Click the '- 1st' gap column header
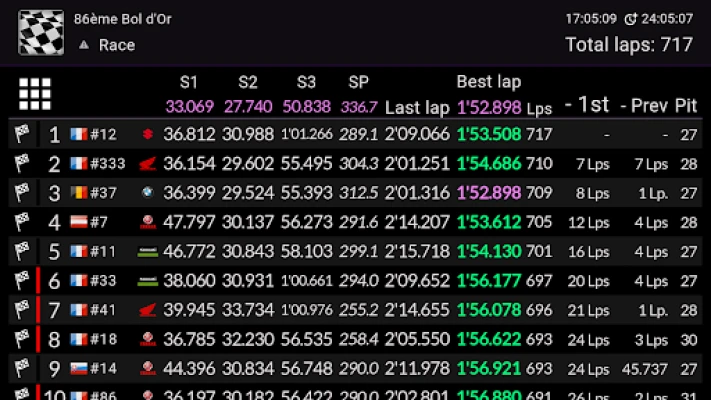 pos(587,105)
